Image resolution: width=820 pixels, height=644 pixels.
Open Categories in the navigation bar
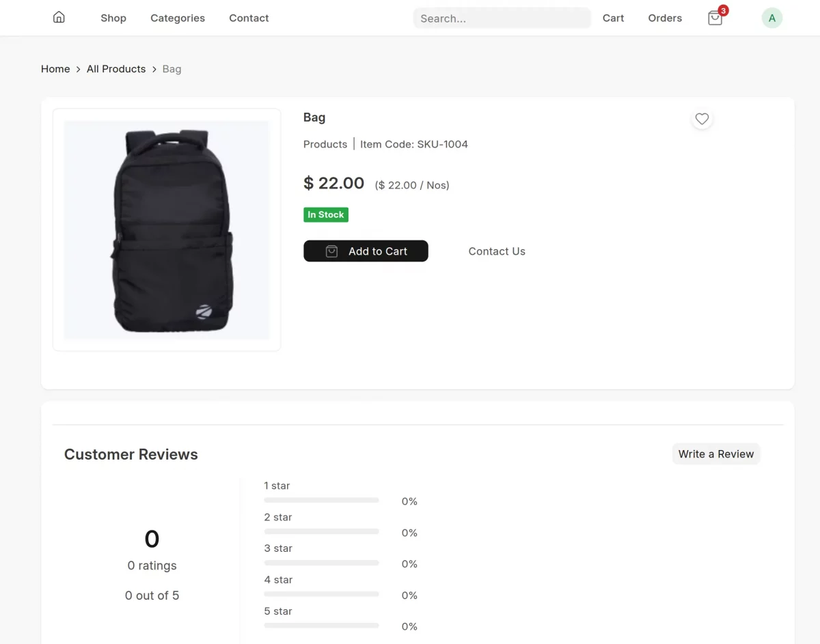point(178,18)
